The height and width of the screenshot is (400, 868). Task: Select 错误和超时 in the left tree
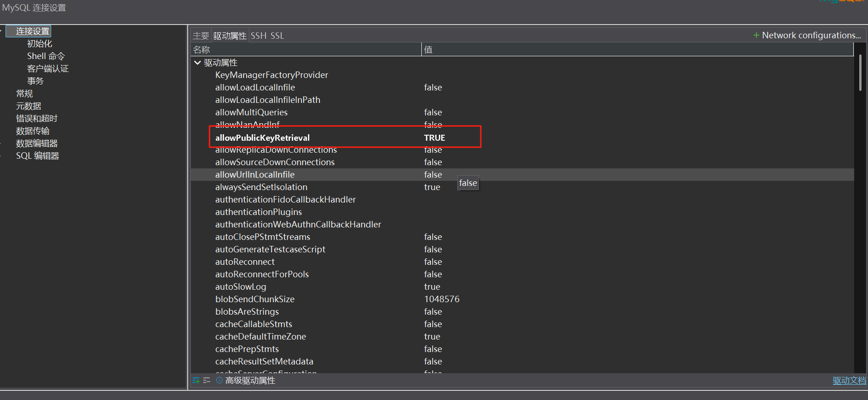pos(36,119)
